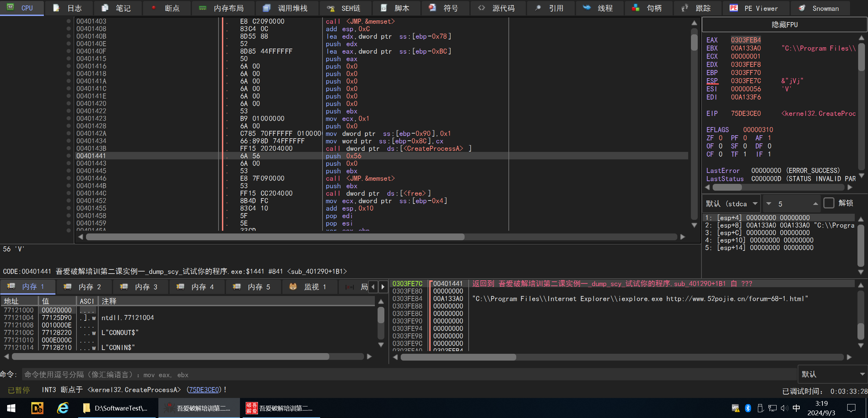Screen dimensions: 868x418
Task: Click the 地址 column header in dump
Action: click(x=20, y=301)
